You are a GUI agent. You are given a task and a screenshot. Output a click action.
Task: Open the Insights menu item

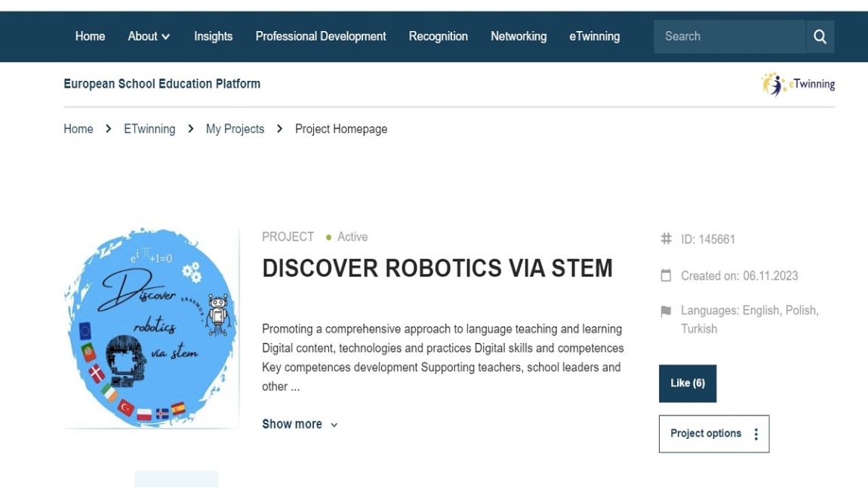(213, 36)
